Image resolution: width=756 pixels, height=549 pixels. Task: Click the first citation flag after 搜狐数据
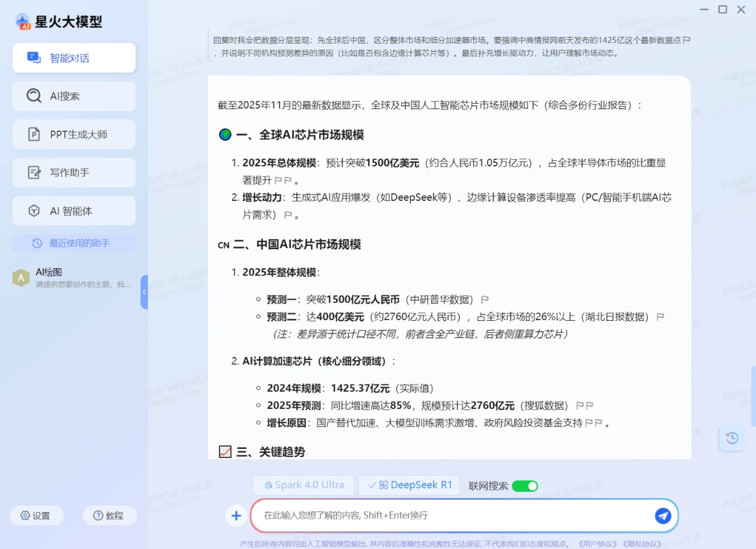(580, 406)
